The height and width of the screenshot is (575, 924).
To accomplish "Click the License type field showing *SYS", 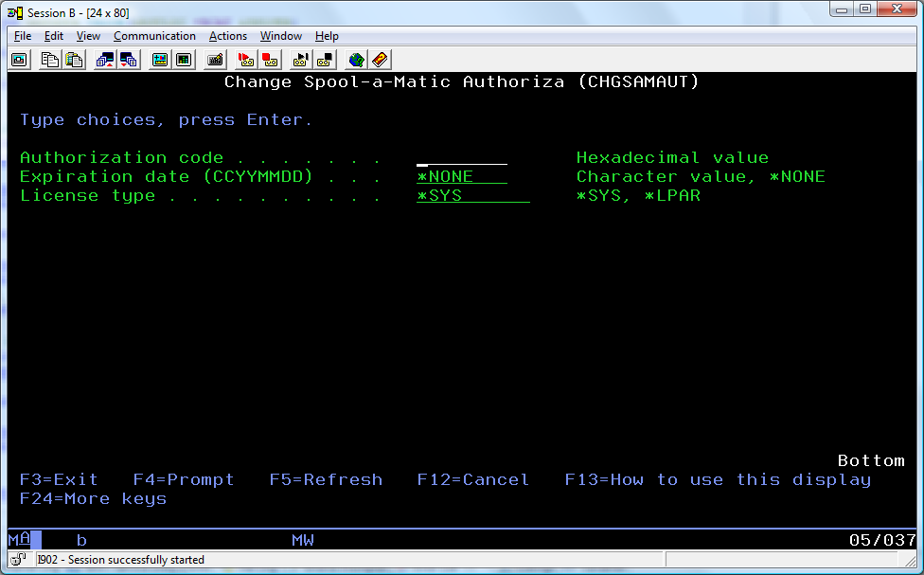I will [473, 196].
